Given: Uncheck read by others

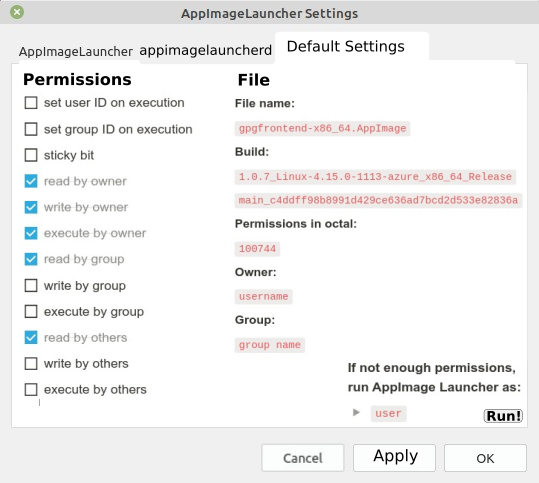Looking at the screenshot, I should pyautogui.click(x=31, y=338).
